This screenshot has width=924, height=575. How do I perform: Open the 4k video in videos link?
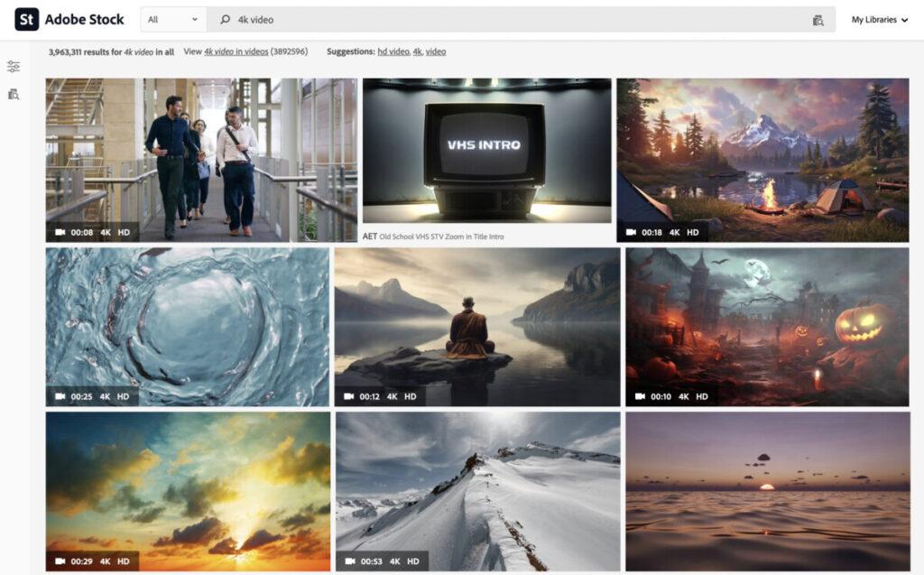click(236, 52)
